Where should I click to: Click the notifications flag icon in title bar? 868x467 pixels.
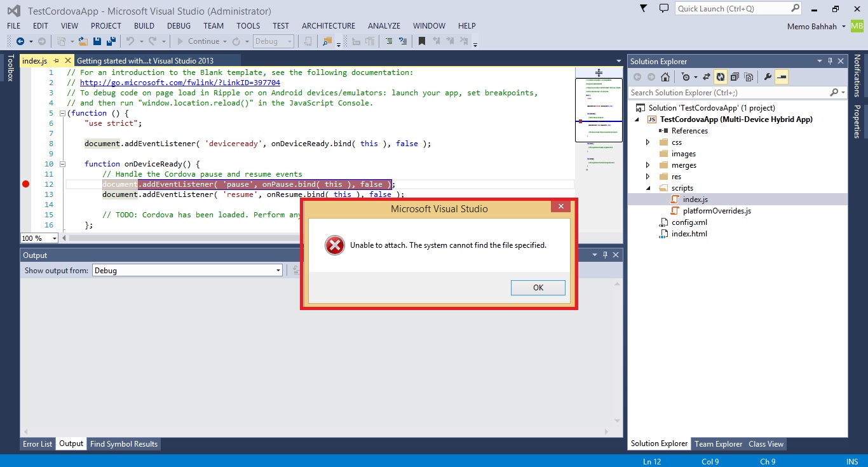[643, 8]
